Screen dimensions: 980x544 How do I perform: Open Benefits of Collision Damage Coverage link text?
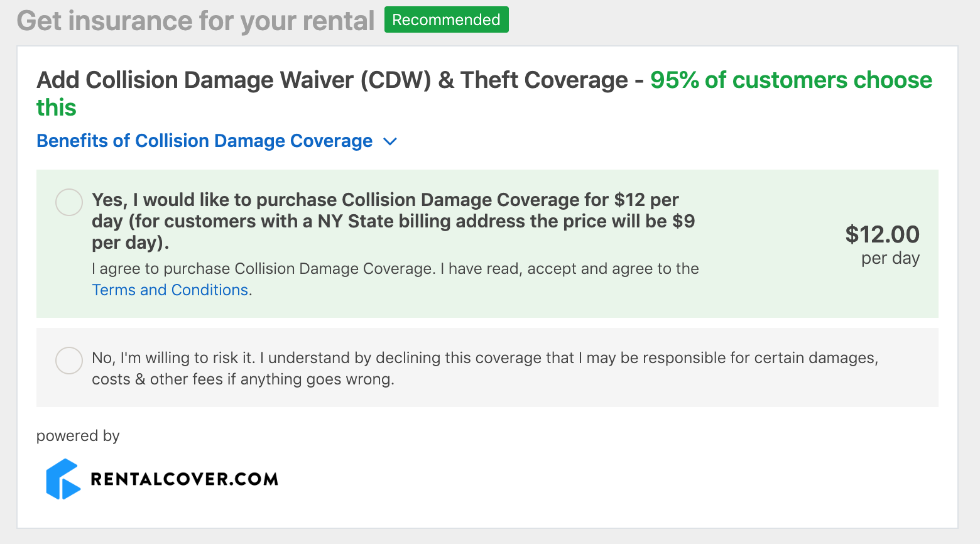(x=204, y=141)
